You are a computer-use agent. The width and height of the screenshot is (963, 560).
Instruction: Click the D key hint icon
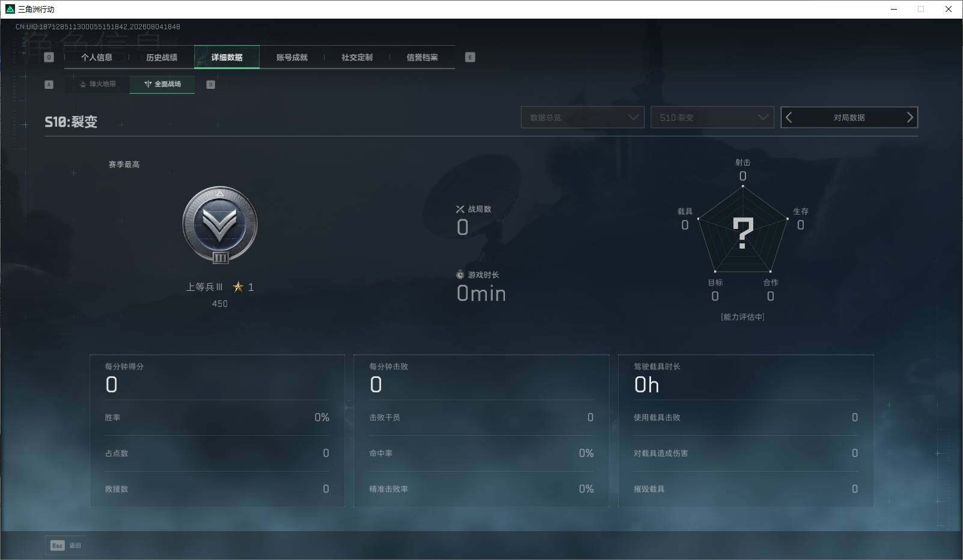[210, 84]
